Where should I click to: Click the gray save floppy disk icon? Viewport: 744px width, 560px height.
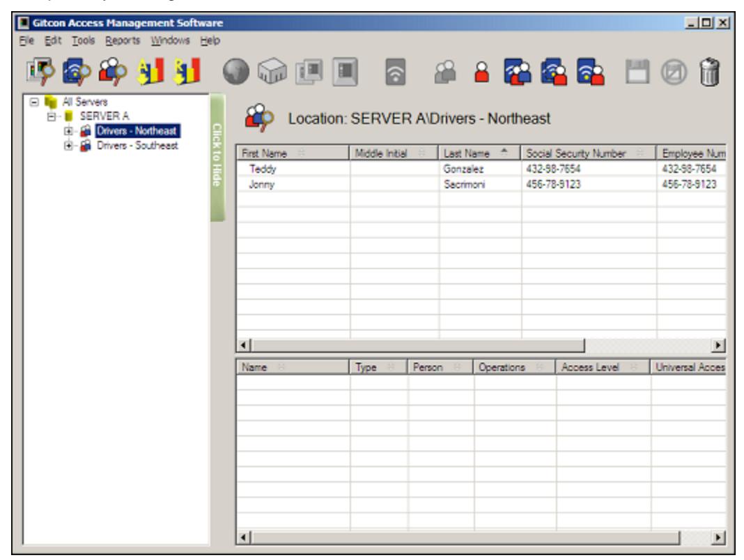point(637,72)
